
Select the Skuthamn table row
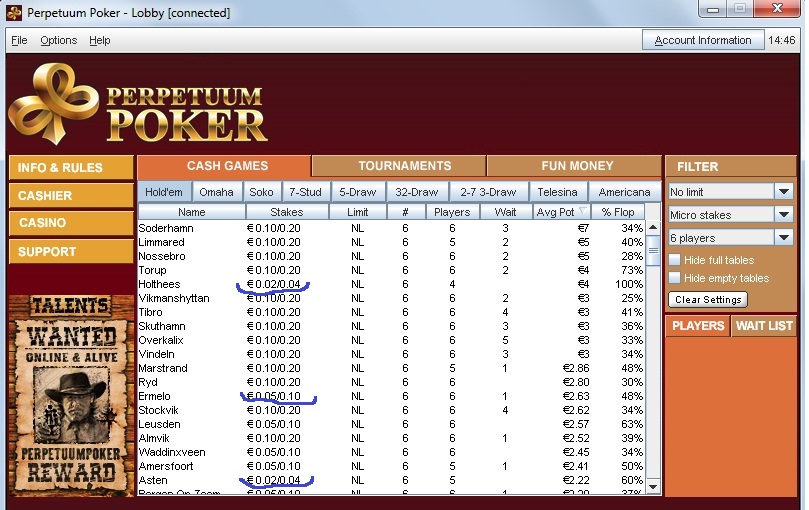(x=391, y=326)
